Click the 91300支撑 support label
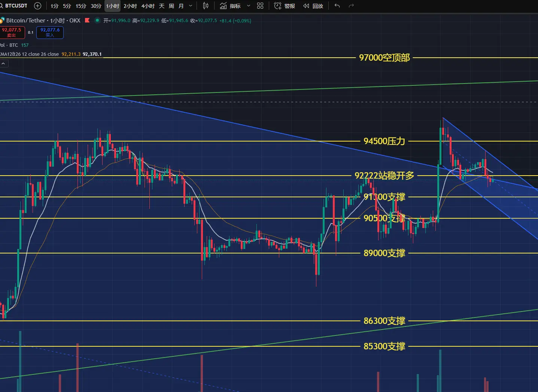The height and width of the screenshot is (392, 538). pyautogui.click(x=384, y=197)
